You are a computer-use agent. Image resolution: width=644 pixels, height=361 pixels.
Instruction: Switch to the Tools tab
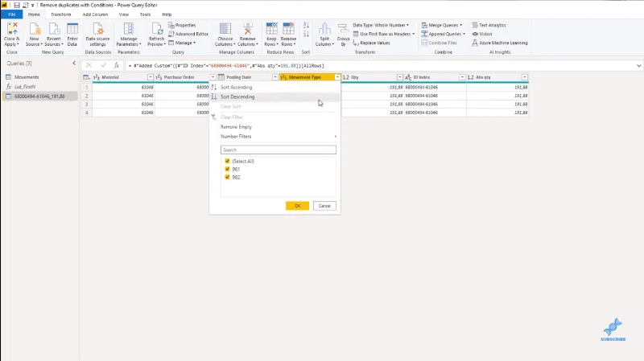click(x=145, y=14)
